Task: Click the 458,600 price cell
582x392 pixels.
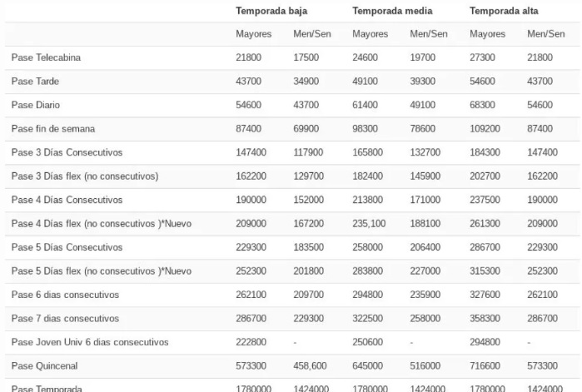Action: point(311,366)
